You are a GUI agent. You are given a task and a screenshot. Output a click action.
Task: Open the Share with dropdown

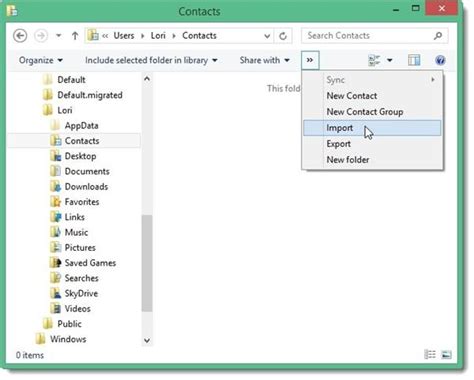pyautogui.click(x=264, y=60)
